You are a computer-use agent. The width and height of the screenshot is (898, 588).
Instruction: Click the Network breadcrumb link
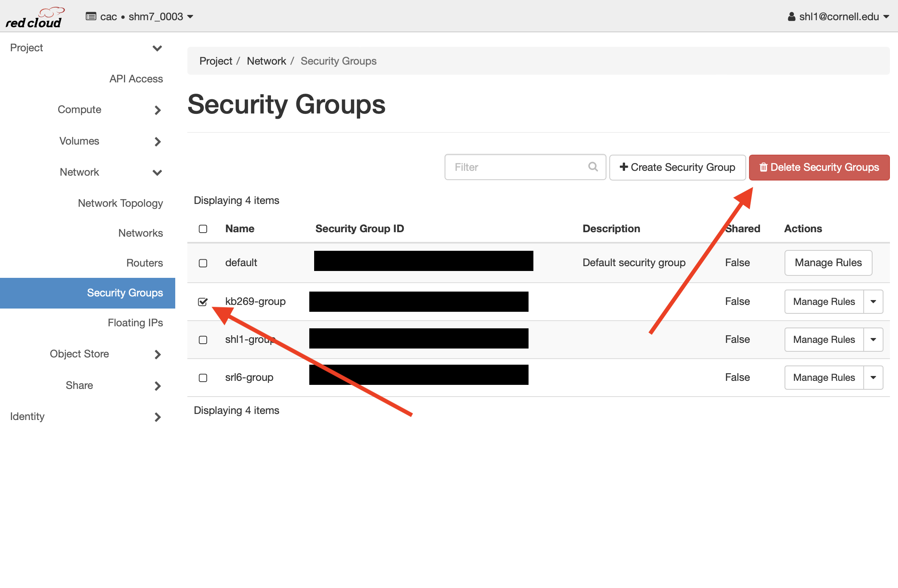[266, 61]
